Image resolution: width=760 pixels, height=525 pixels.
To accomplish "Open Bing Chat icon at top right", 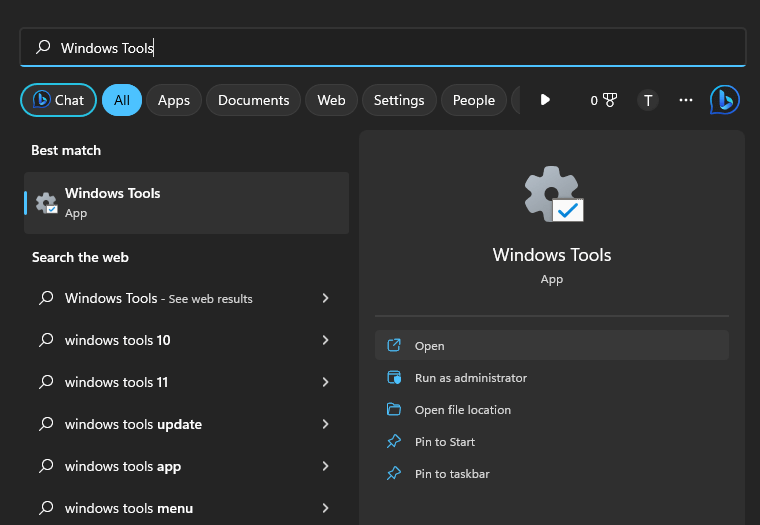I will pos(724,100).
